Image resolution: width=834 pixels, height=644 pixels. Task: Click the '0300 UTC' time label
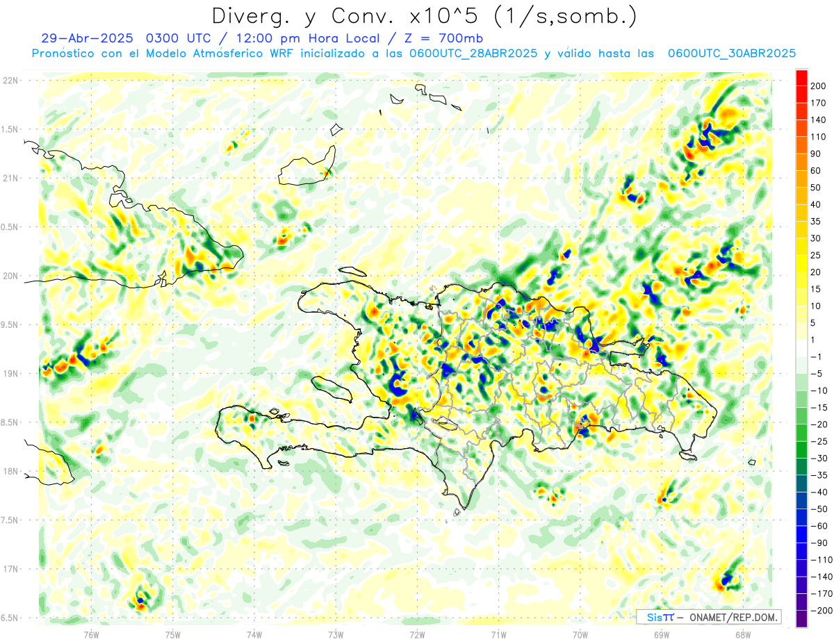[179, 38]
